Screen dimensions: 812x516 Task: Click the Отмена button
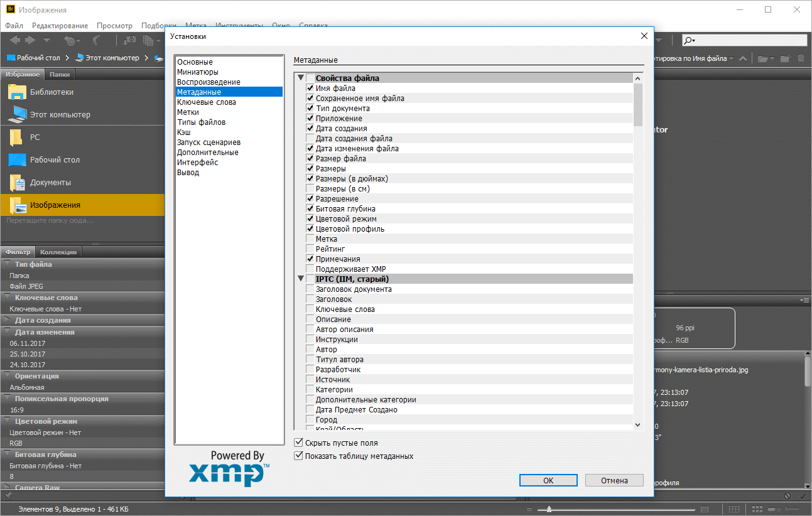tap(614, 480)
